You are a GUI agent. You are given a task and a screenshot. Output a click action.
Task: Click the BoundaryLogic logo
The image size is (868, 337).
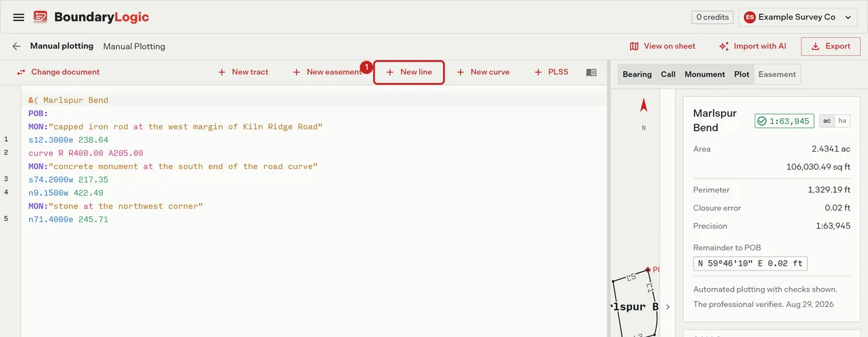point(91,17)
